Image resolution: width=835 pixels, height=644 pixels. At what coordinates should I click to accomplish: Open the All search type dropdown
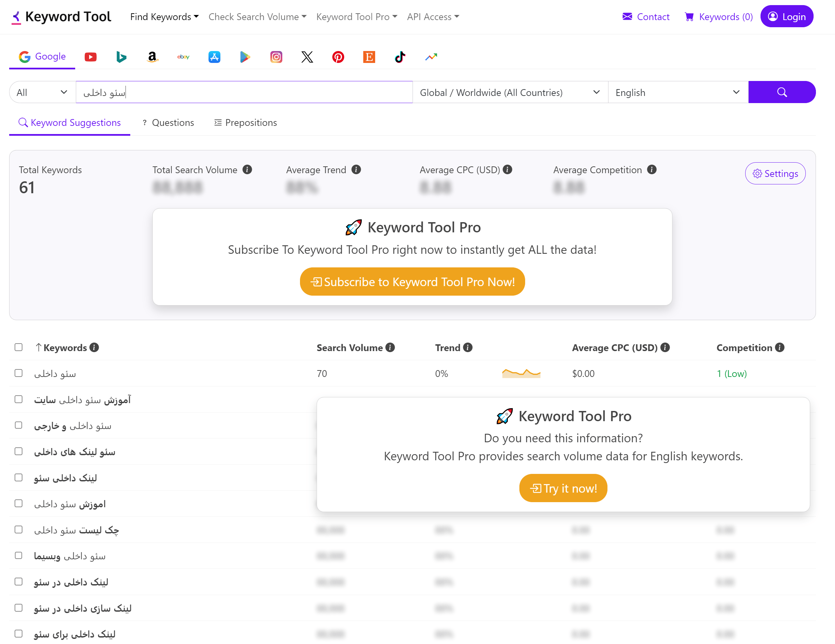click(43, 92)
